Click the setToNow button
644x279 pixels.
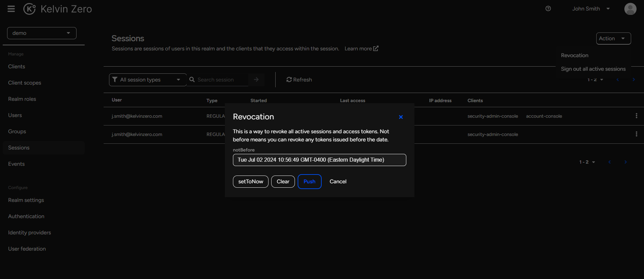tap(251, 182)
